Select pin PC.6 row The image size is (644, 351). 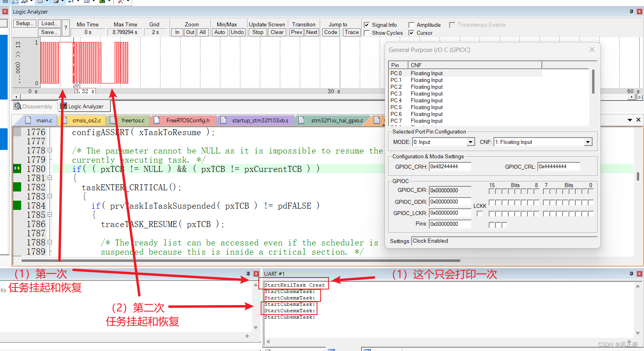[x=465, y=114]
